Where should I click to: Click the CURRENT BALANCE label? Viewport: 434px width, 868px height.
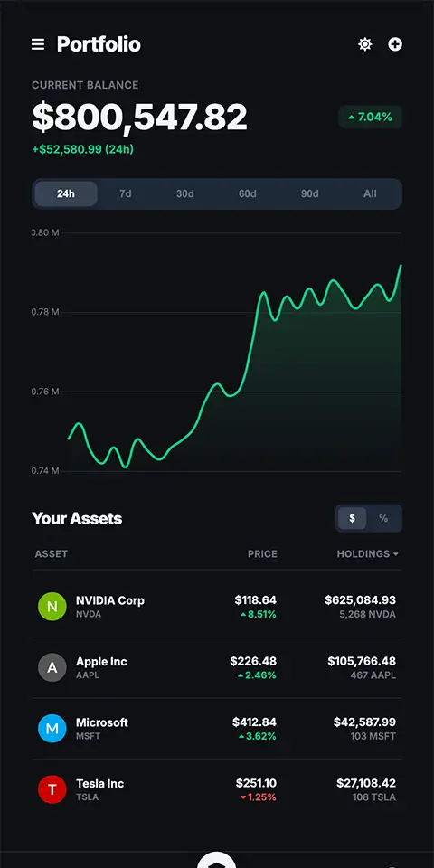tap(85, 85)
